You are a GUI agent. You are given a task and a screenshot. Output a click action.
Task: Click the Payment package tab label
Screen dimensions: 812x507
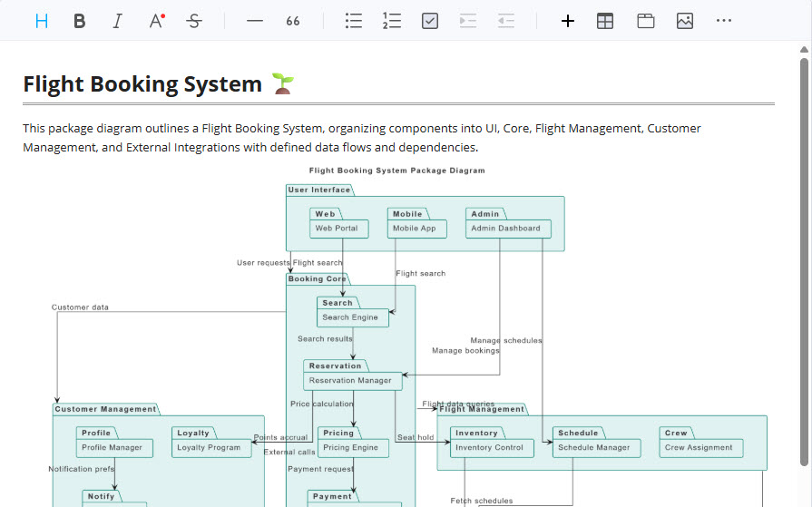pyautogui.click(x=332, y=497)
